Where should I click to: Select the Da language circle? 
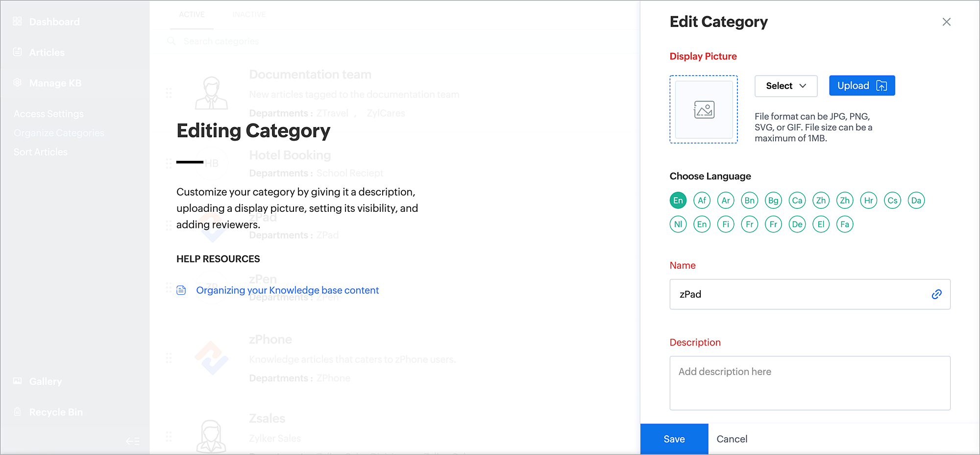(x=916, y=200)
